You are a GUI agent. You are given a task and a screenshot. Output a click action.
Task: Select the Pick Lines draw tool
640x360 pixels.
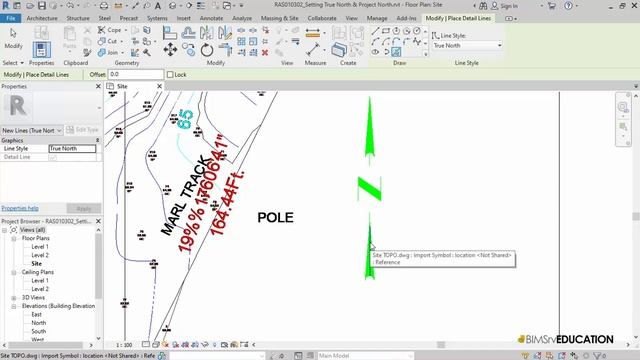click(396, 52)
